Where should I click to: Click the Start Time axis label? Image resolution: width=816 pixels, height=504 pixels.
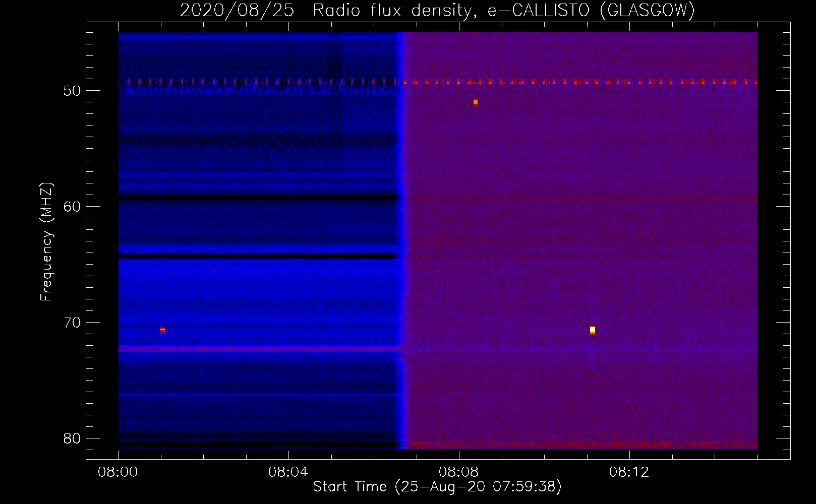tap(437, 487)
